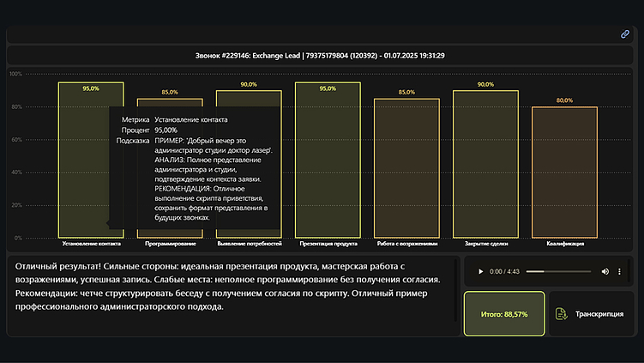Open audio player more options menu
The image size is (644, 363).
pyautogui.click(x=619, y=271)
